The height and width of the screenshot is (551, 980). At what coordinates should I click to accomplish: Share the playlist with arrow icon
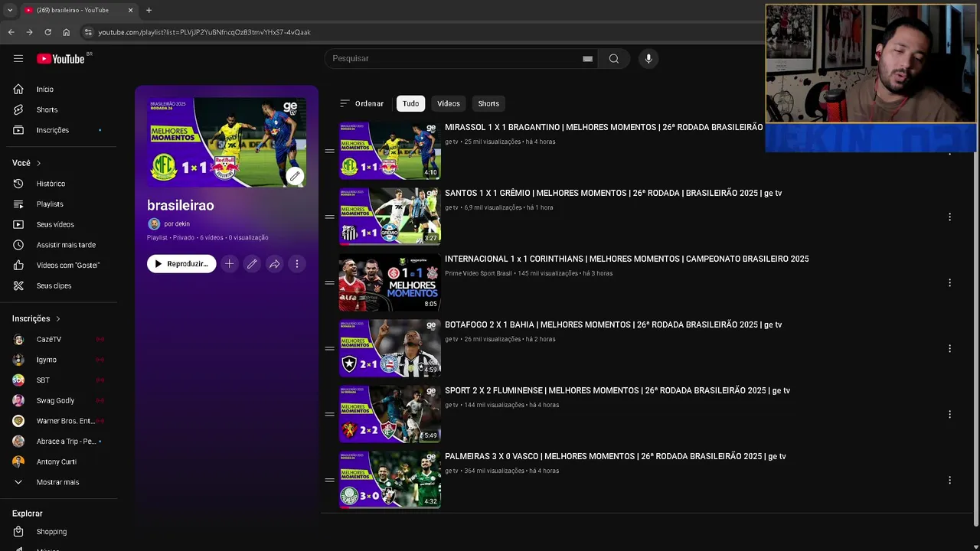pyautogui.click(x=274, y=264)
